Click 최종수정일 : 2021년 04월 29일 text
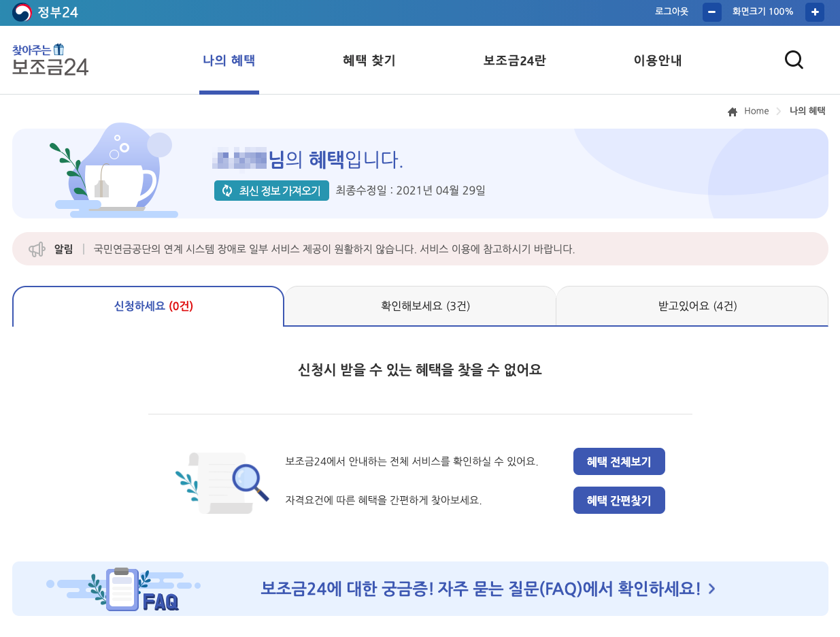Screen dimensions: 840x637 (x=411, y=191)
